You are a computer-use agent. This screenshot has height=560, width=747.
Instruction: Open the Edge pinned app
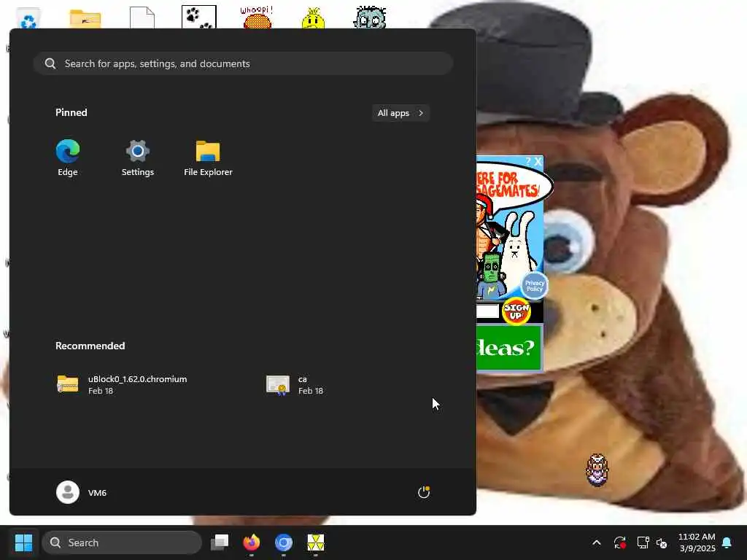[68, 158]
